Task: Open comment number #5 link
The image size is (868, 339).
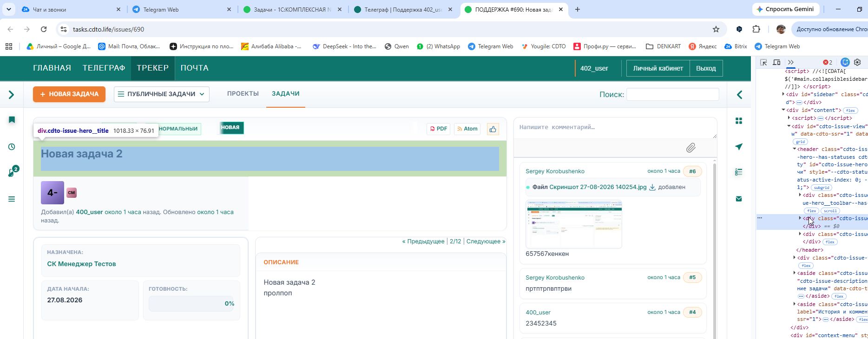Action: (x=692, y=278)
